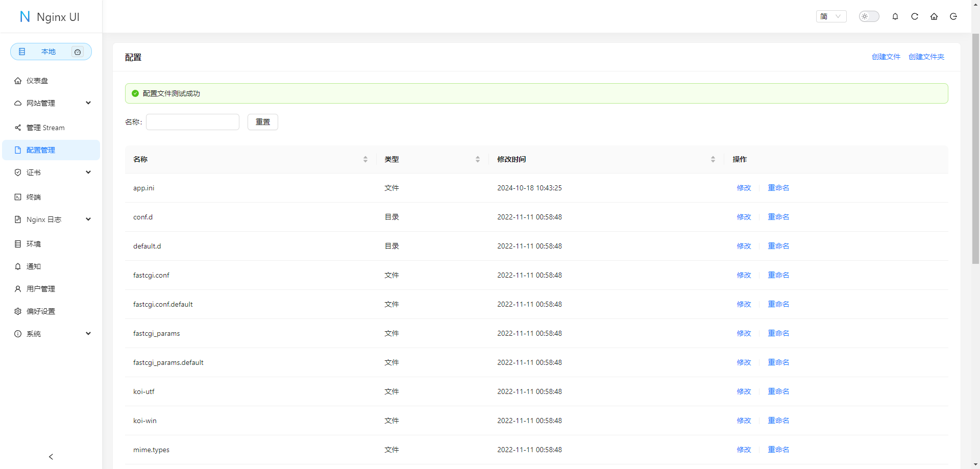
Task: Click the 重置 button
Action: 262,122
